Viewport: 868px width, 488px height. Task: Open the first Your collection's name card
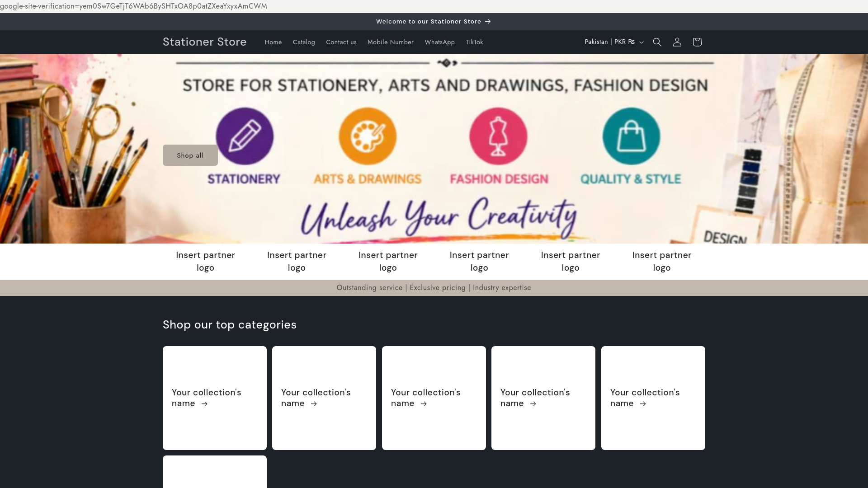pyautogui.click(x=215, y=398)
